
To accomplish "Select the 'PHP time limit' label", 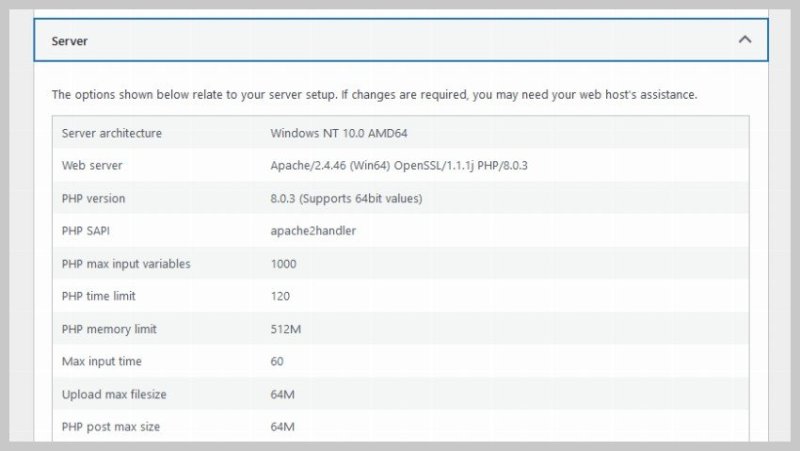I will tap(98, 296).
